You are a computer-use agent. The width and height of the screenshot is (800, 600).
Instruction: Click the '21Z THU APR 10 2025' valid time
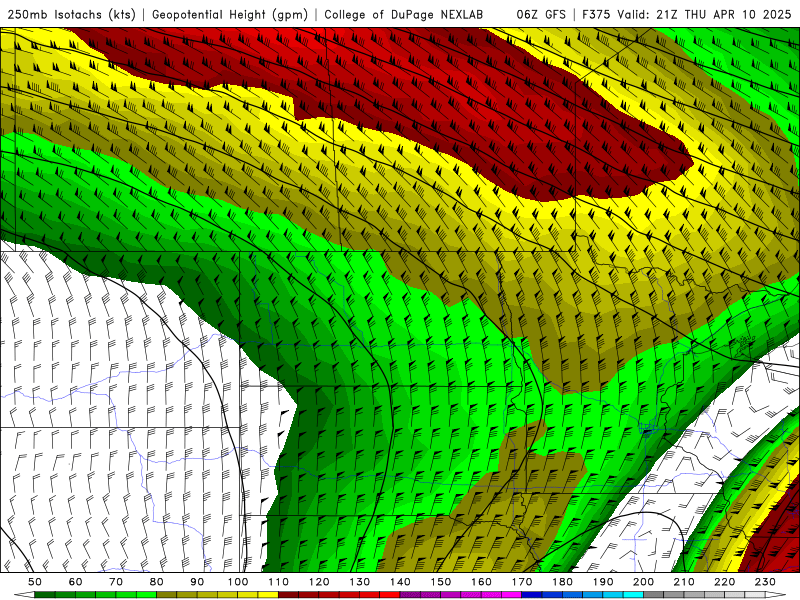pyautogui.click(x=723, y=15)
